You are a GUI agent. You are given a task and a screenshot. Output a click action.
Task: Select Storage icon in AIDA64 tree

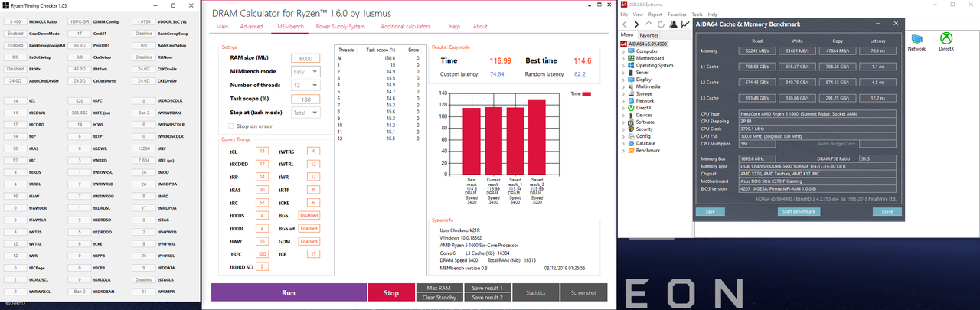tap(632, 93)
